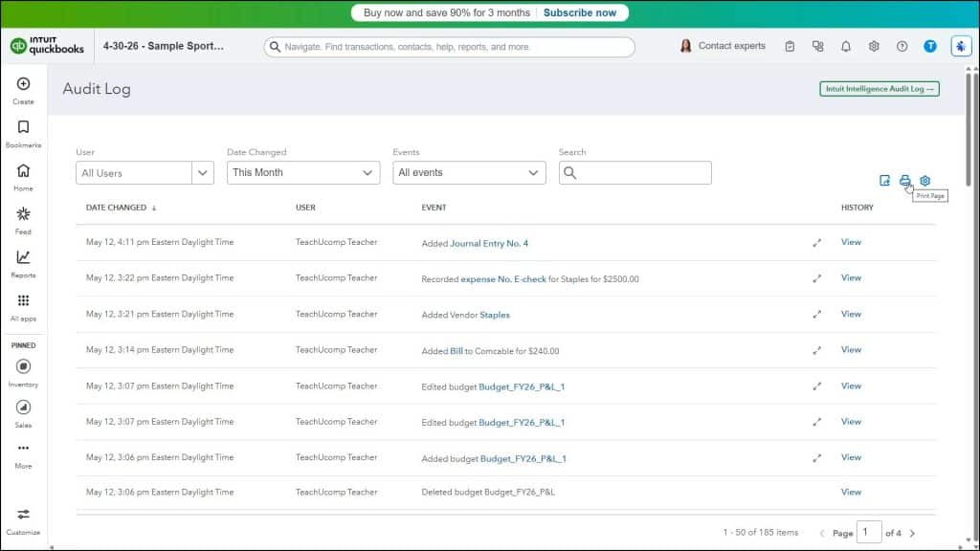Click the Print Page icon

pyautogui.click(x=904, y=181)
